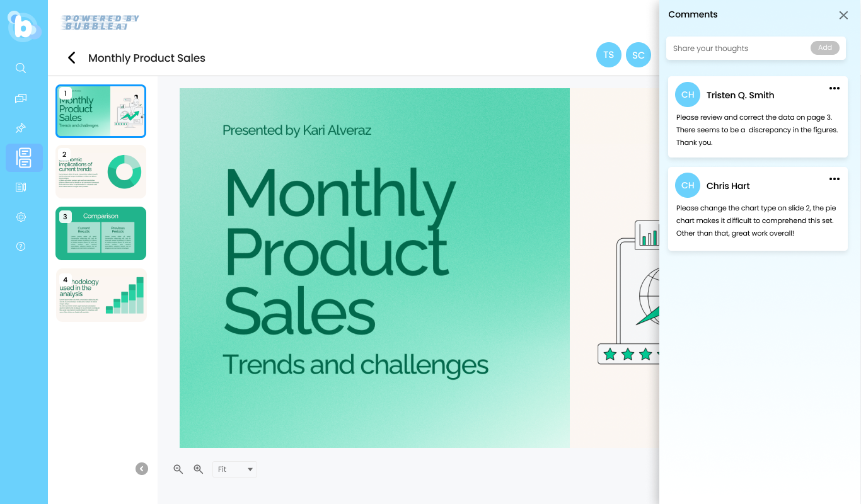Image resolution: width=861 pixels, height=504 pixels.
Task: Open the Fit zoom level dropdown
Action: point(234,469)
